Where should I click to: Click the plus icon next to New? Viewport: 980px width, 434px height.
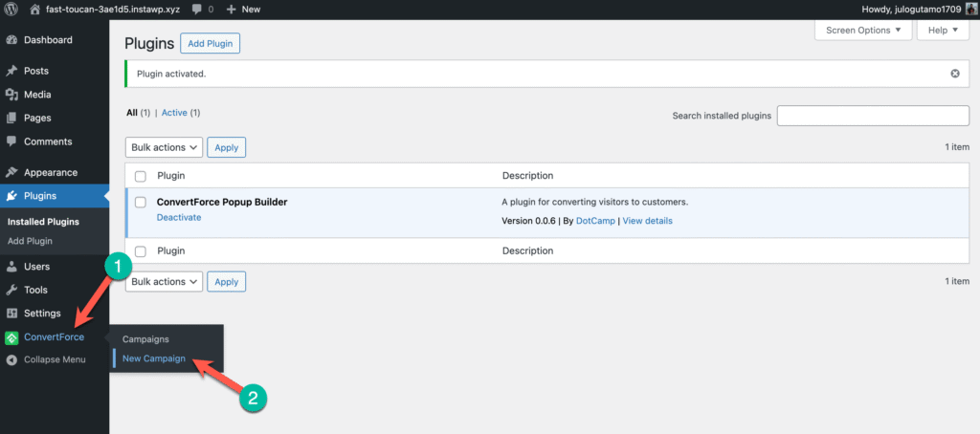[232, 10]
